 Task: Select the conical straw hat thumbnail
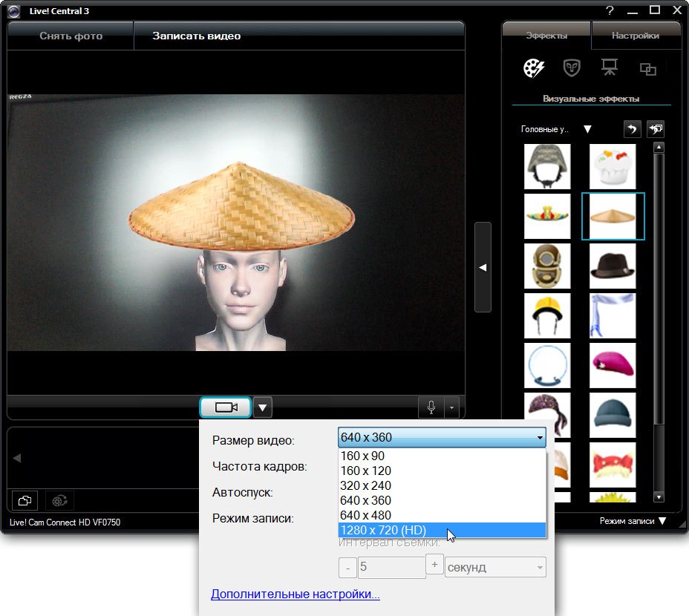point(613,216)
